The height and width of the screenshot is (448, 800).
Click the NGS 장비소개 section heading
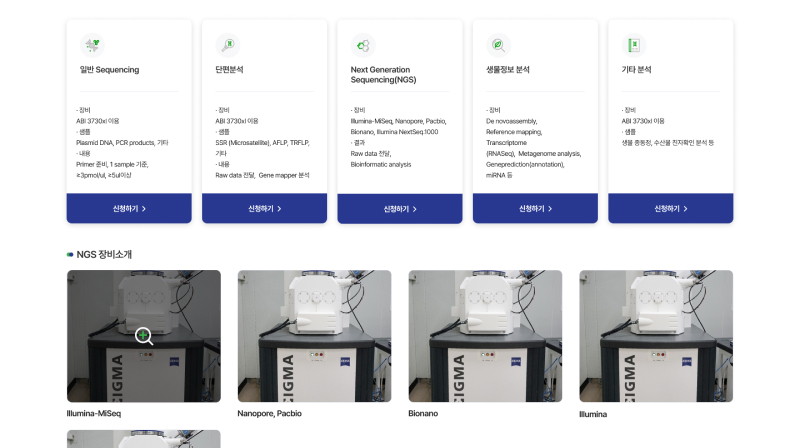(x=104, y=255)
